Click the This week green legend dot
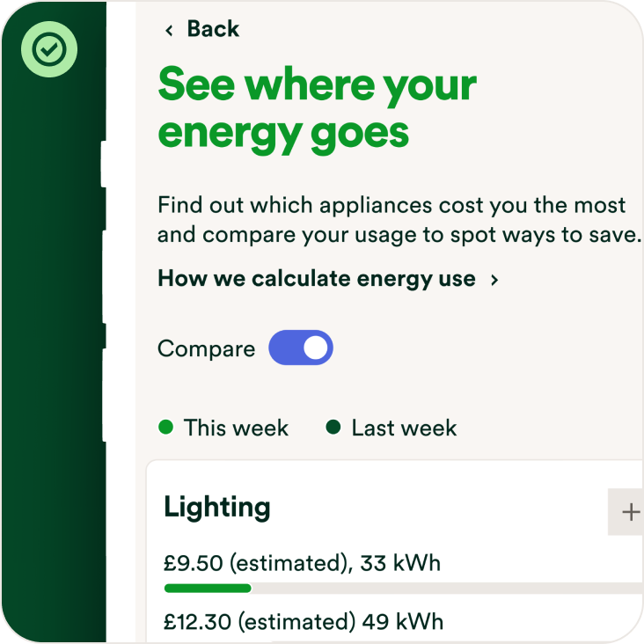This screenshot has height=644, width=644. pos(165,428)
